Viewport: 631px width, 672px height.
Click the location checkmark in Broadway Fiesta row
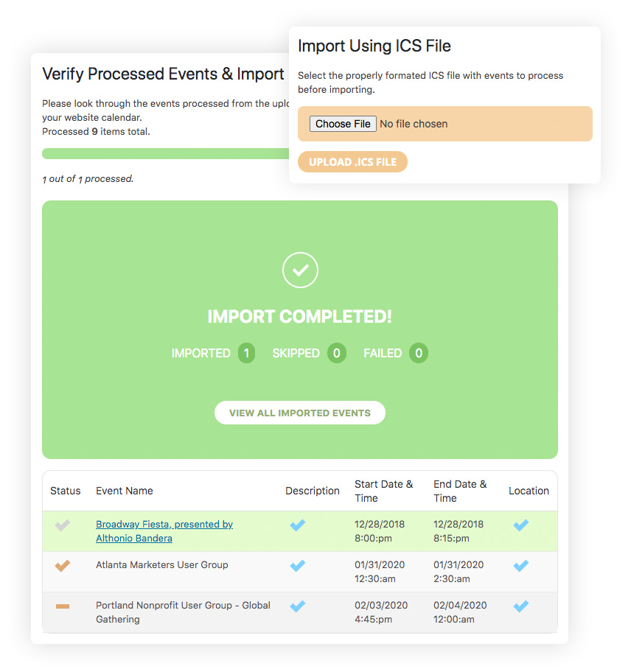click(521, 525)
